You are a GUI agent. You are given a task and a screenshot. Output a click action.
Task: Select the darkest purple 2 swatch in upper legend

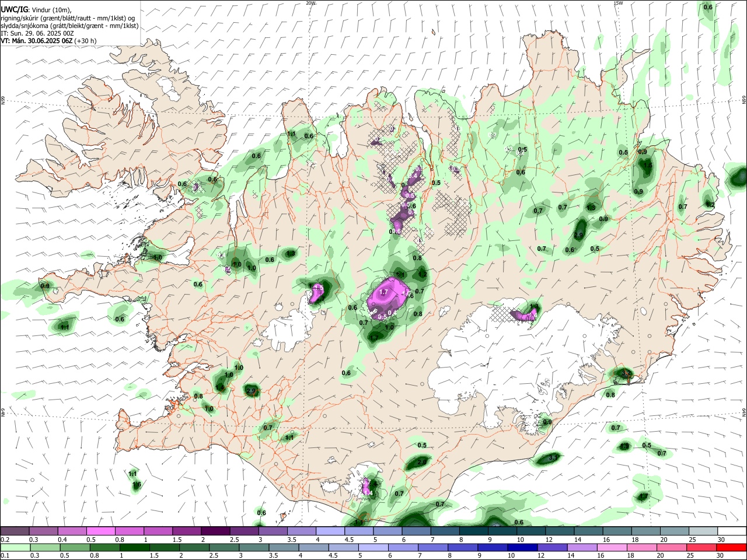(x=215, y=531)
